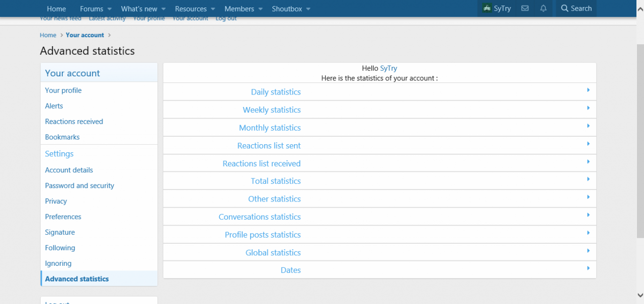Open the alerts bell icon
Image resolution: width=644 pixels, height=304 pixels.
tap(543, 9)
